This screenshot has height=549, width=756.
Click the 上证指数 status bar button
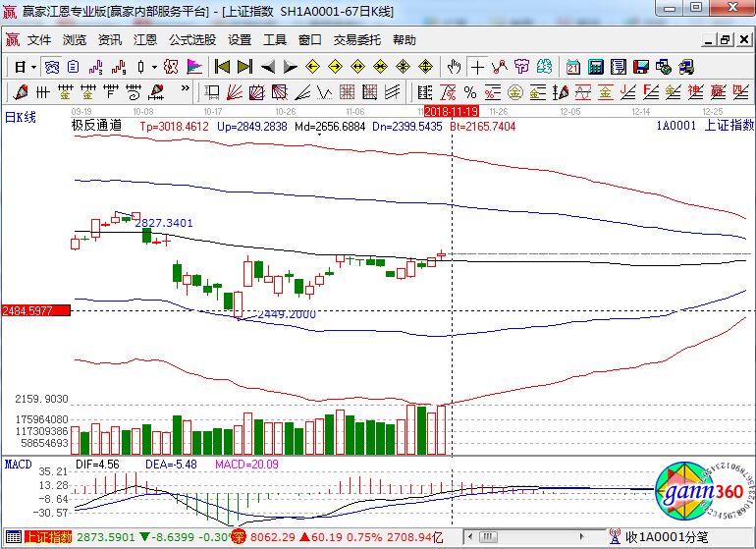click(47, 537)
